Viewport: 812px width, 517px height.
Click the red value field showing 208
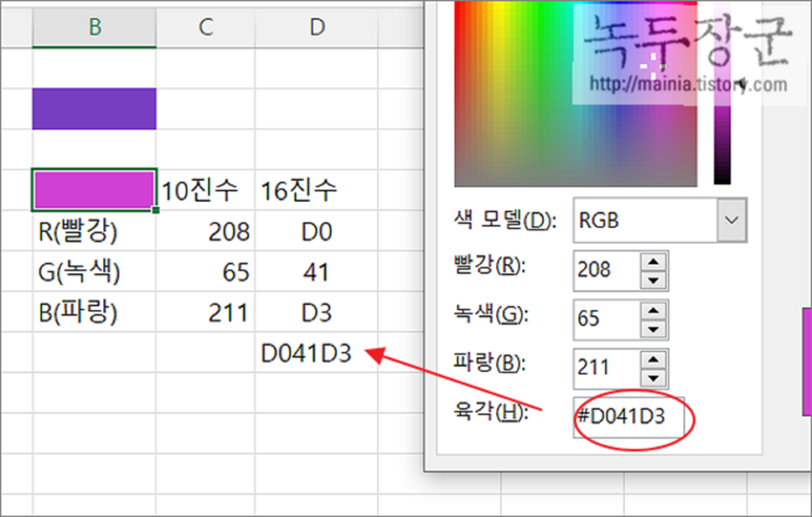coord(607,270)
